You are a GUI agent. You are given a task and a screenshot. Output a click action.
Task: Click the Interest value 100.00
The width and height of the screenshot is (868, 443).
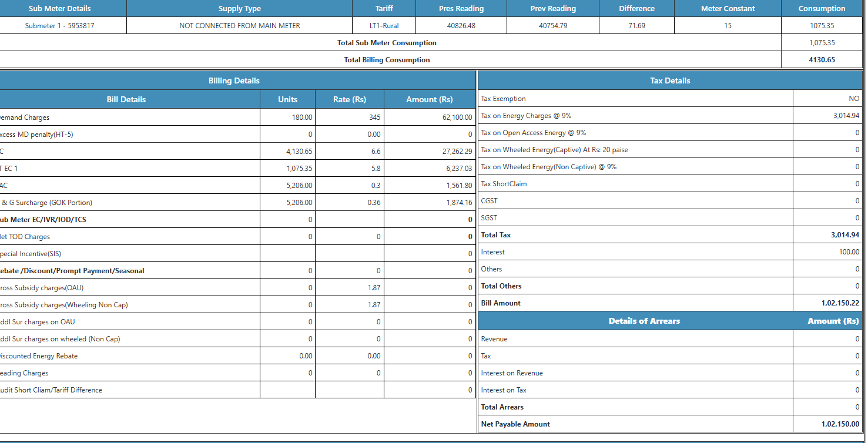tap(849, 252)
